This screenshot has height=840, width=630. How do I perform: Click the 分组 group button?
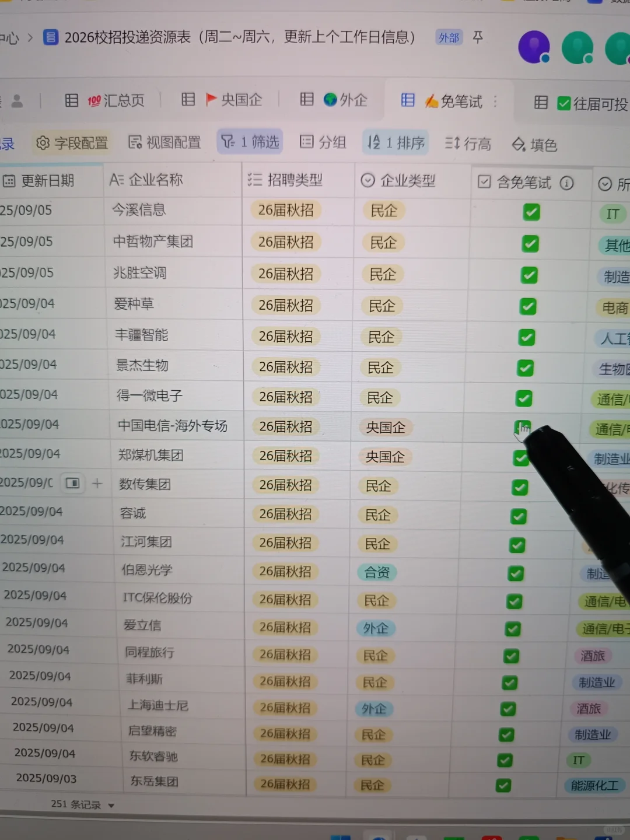[323, 142]
